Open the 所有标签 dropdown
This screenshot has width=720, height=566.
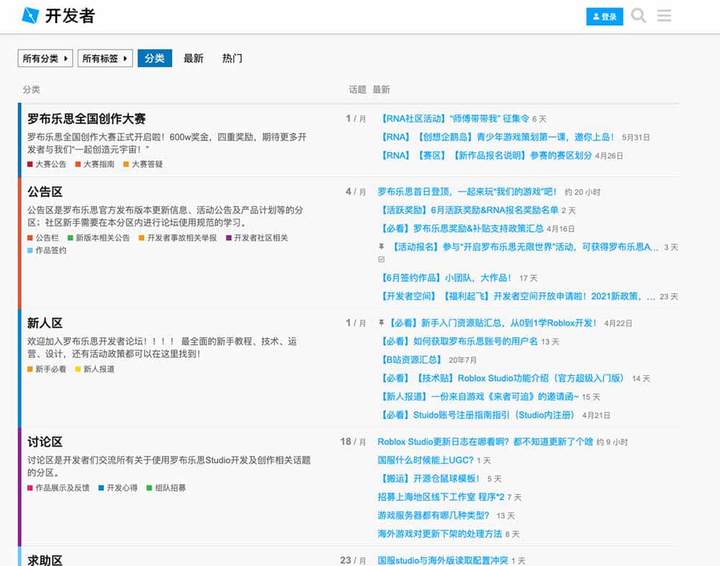click(105, 58)
